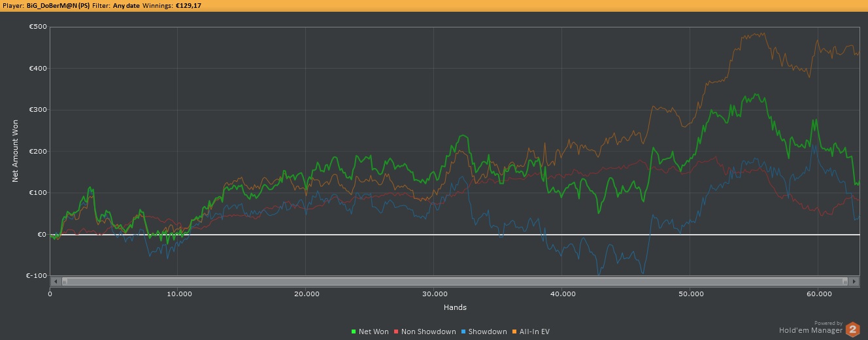Click the right grip handle of the scrollbar
Screen dimensions: 868x340
click(x=845, y=282)
